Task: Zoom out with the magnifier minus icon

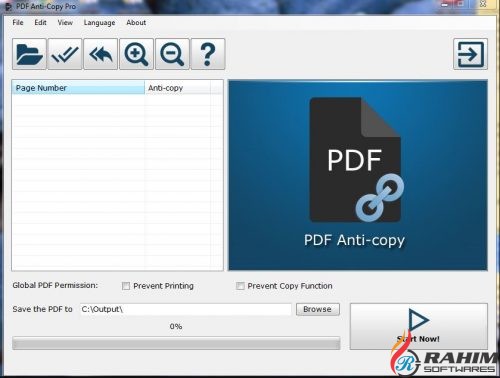Action: (x=172, y=54)
